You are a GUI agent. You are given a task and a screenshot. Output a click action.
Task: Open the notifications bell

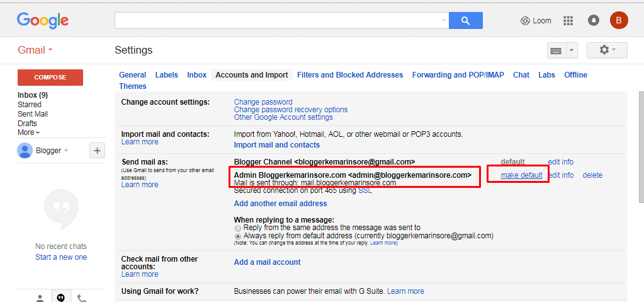click(x=593, y=21)
